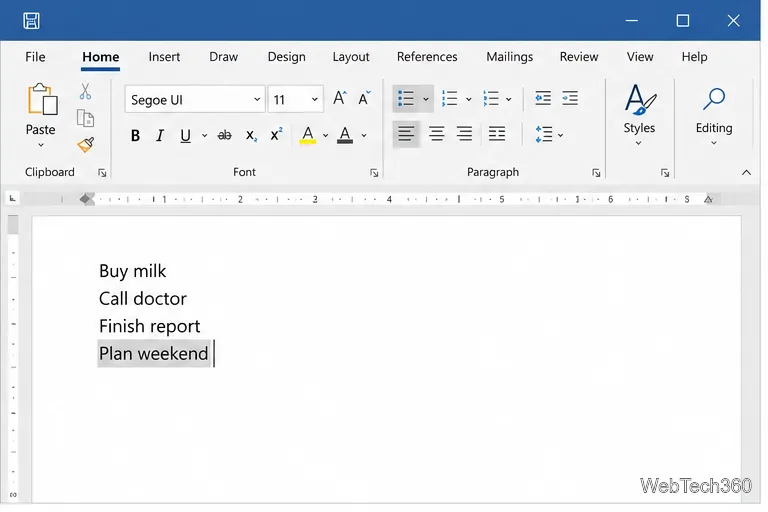Switch to the Help tab
This screenshot has height=512, width=768.
pyautogui.click(x=694, y=57)
